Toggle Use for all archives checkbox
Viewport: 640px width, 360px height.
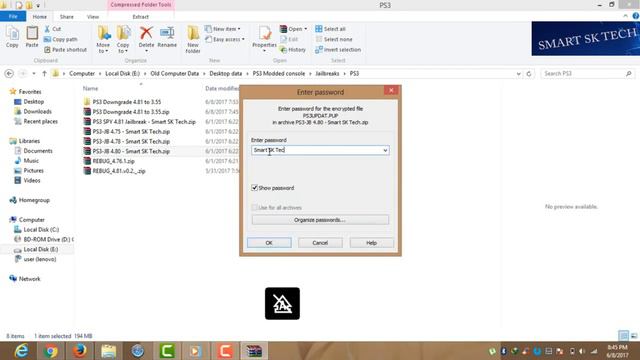(254, 207)
